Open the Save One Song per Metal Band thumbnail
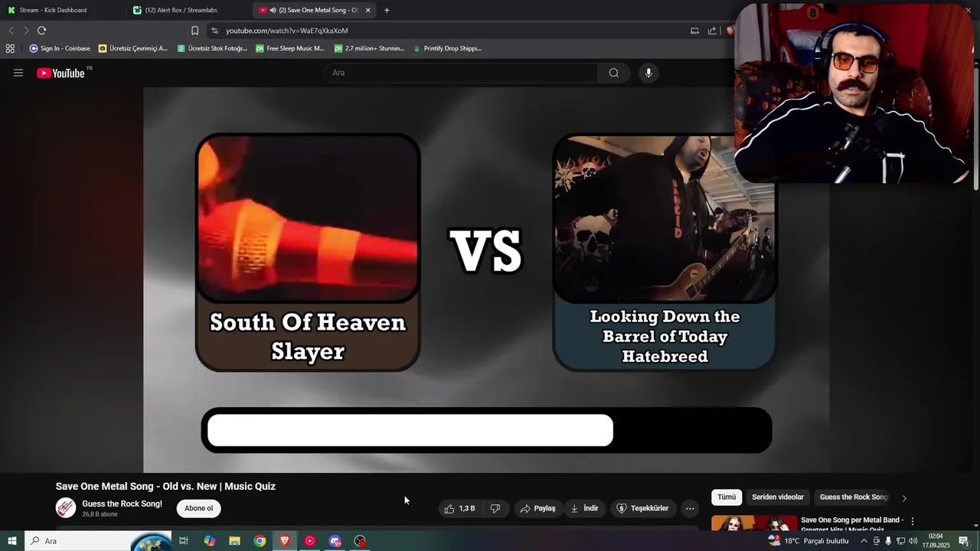 (x=754, y=523)
